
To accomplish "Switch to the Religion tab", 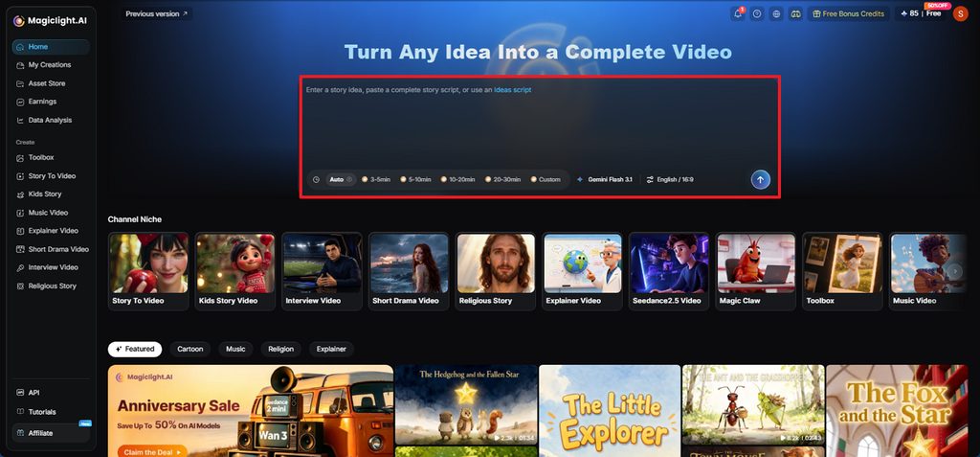I will 281,350.
